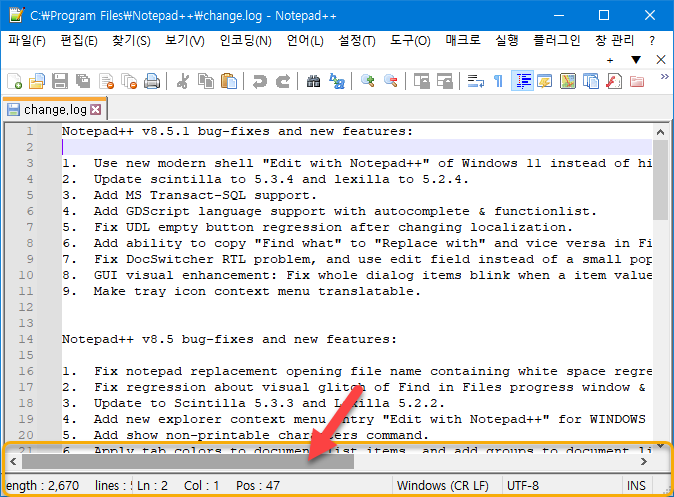674x497 pixels.
Task: Click the Save All toolbar icon
Action: click(x=83, y=81)
